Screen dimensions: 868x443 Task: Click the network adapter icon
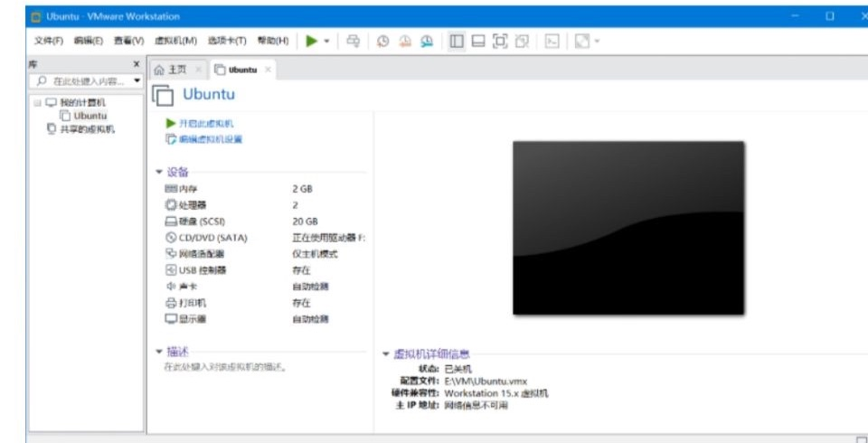point(171,254)
